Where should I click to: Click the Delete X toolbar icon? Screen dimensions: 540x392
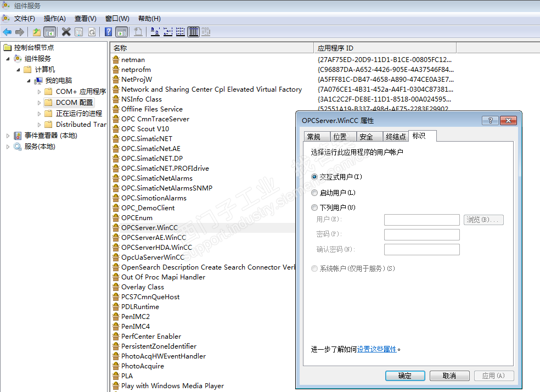pyautogui.click(x=66, y=32)
